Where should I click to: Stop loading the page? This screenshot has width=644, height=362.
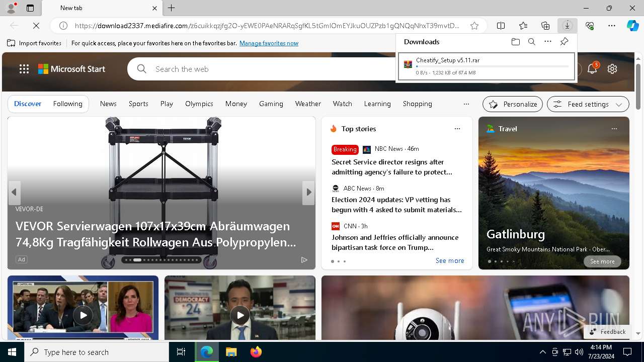point(36,26)
